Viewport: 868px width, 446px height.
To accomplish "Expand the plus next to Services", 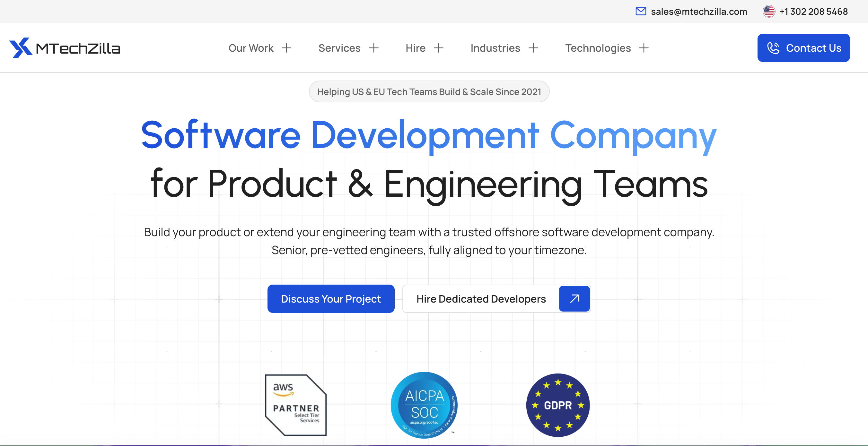I will coord(374,48).
